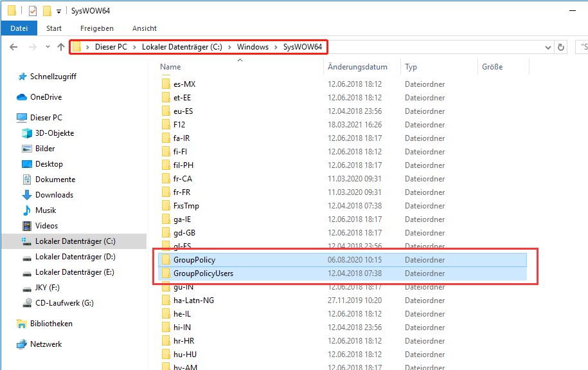Click the Forward navigation arrow

[33, 47]
